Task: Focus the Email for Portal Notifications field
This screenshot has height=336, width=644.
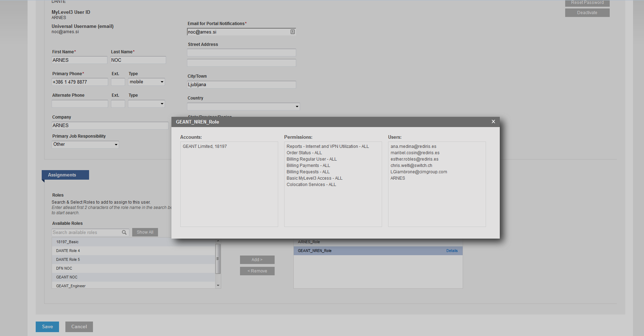Action: click(x=241, y=32)
